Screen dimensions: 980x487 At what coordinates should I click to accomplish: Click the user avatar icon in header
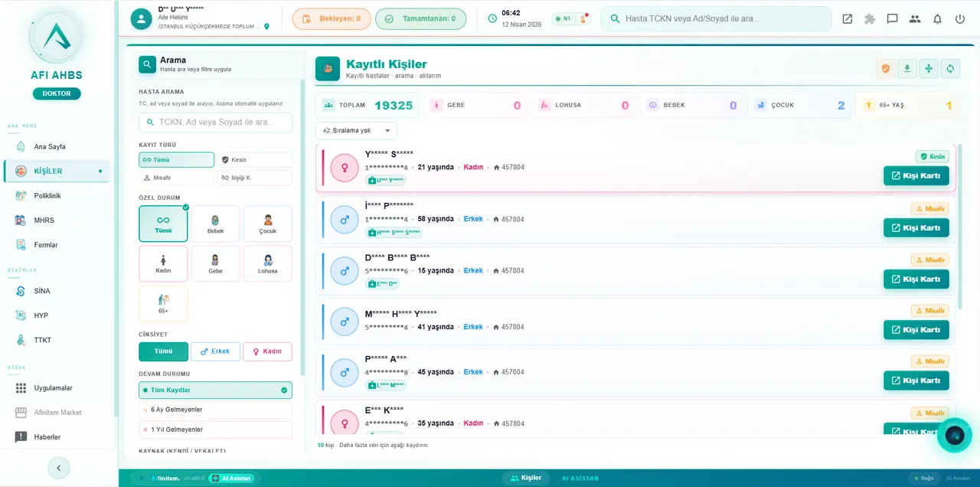pyautogui.click(x=141, y=19)
